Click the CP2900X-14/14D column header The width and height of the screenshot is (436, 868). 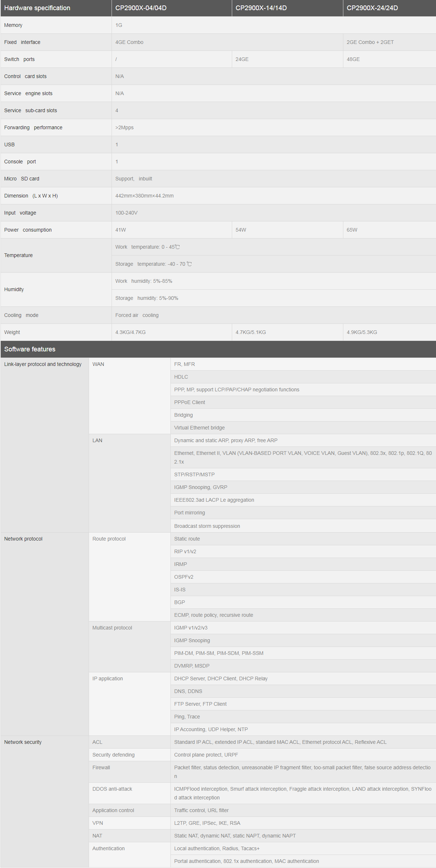(287, 8)
